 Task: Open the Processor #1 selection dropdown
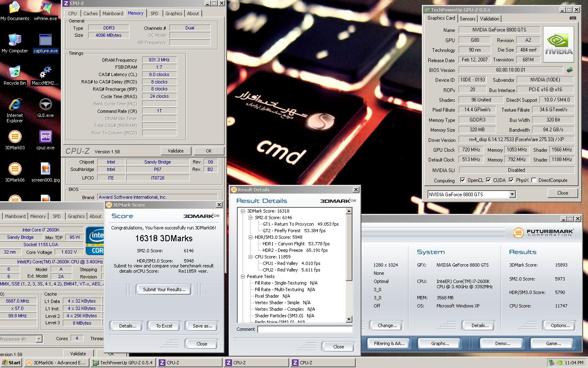(39, 339)
